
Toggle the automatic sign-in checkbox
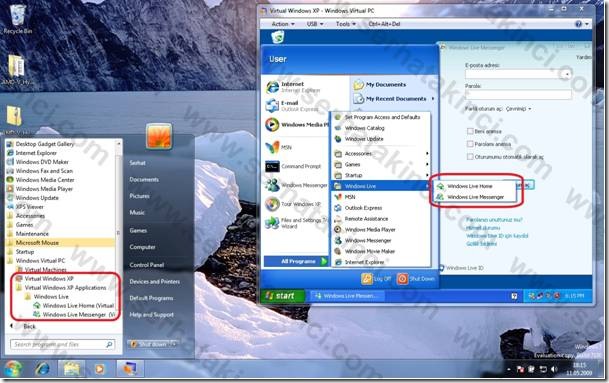(x=470, y=157)
